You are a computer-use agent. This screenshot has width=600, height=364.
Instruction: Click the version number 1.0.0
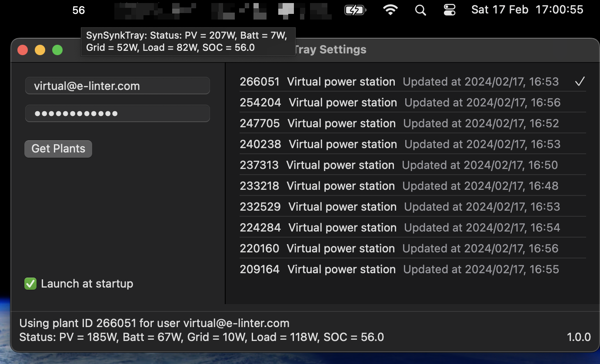[x=579, y=337]
